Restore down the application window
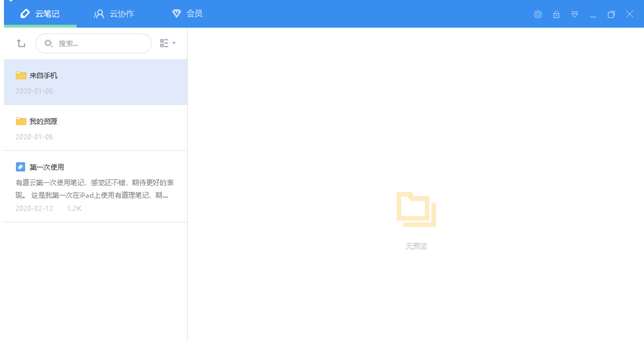Image resolution: width=644 pixels, height=341 pixels. (x=611, y=14)
